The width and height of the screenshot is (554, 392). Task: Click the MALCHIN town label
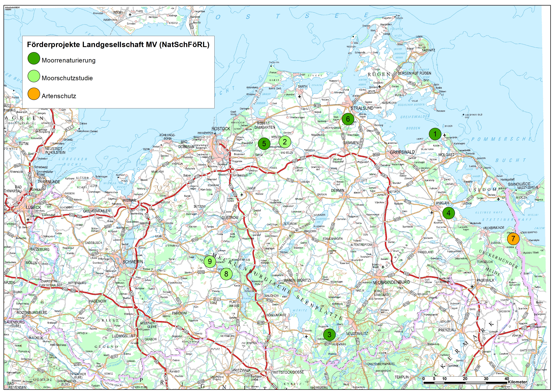pos(310,231)
